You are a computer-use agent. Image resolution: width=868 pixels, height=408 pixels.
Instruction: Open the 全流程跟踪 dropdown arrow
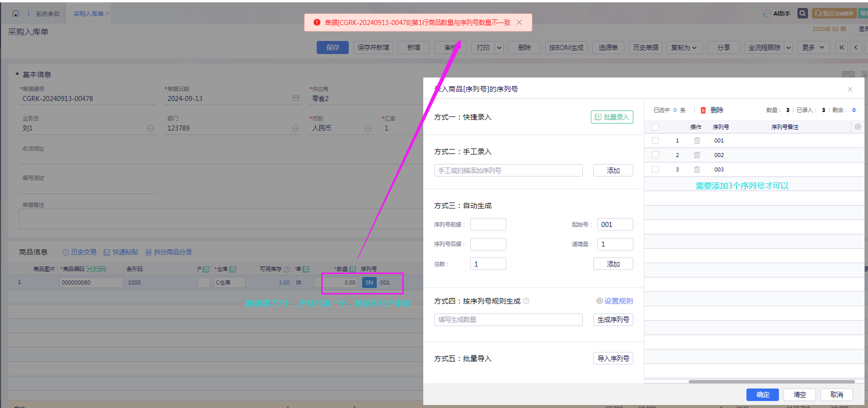coord(788,47)
